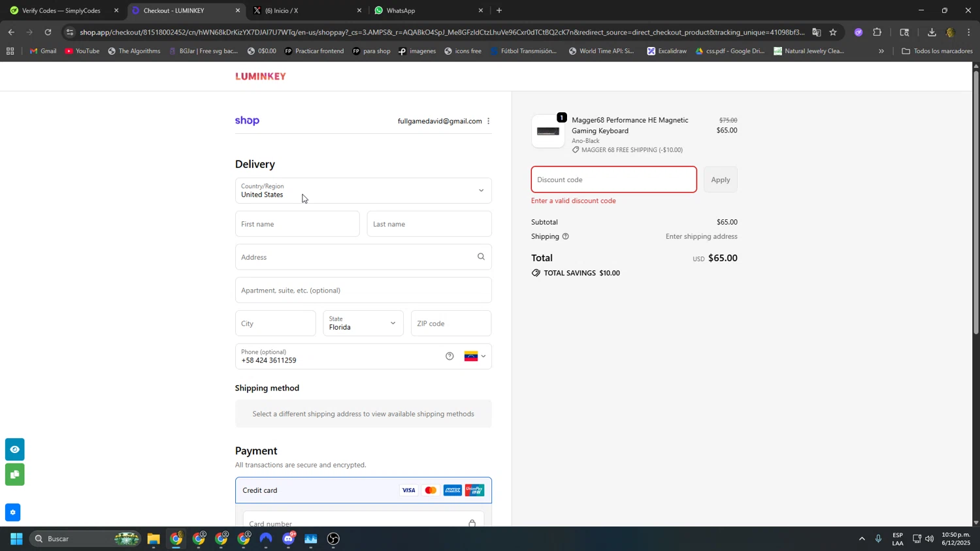
Task: Open the YouTube bookmark
Action: coord(82,51)
